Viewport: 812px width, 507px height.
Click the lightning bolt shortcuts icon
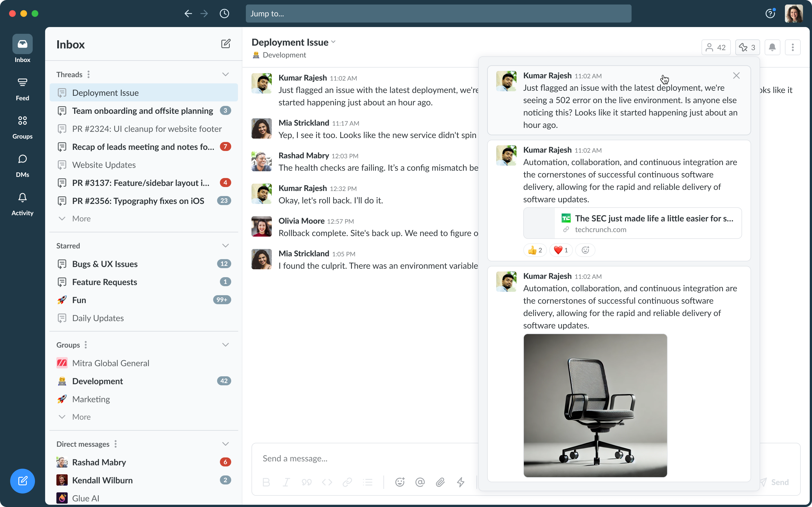click(461, 482)
